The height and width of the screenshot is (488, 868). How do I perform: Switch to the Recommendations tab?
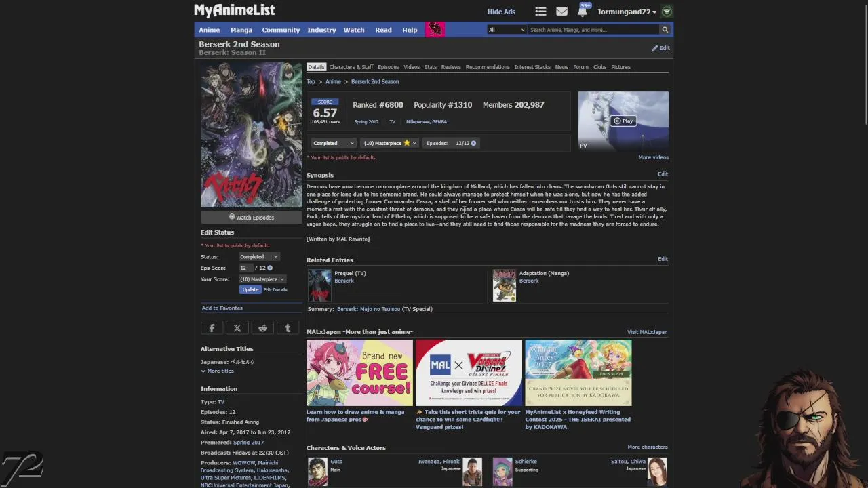click(488, 67)
